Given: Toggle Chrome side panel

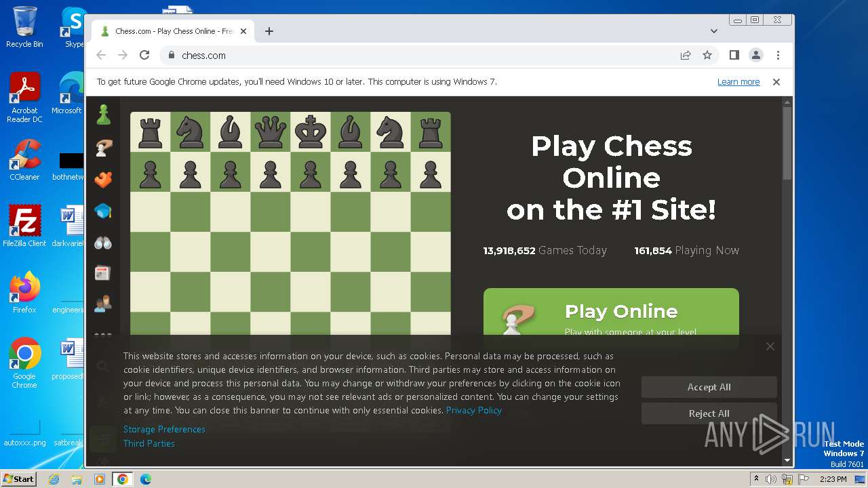Looking at the screenshot, I should pos(734,55).
